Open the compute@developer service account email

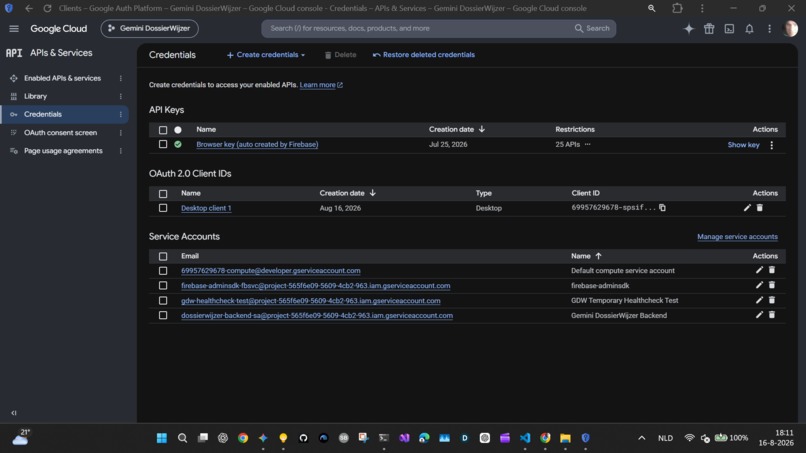270,270
